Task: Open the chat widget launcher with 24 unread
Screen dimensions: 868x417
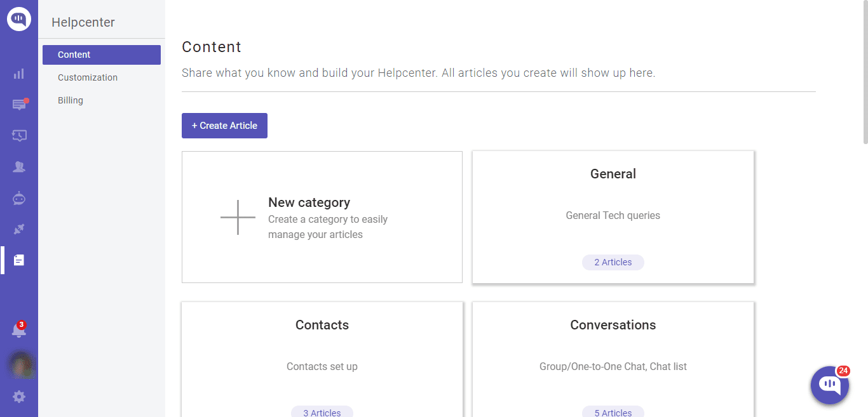Action: (830, 385)
